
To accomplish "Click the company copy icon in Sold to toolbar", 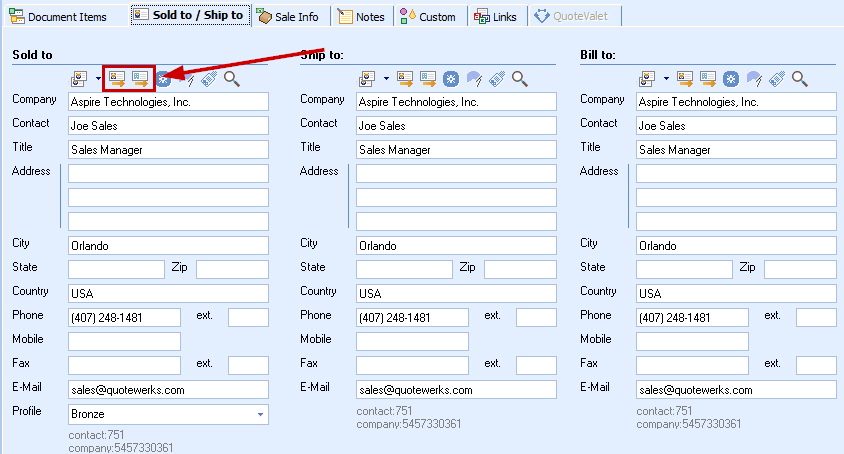I will click(140, 77).
